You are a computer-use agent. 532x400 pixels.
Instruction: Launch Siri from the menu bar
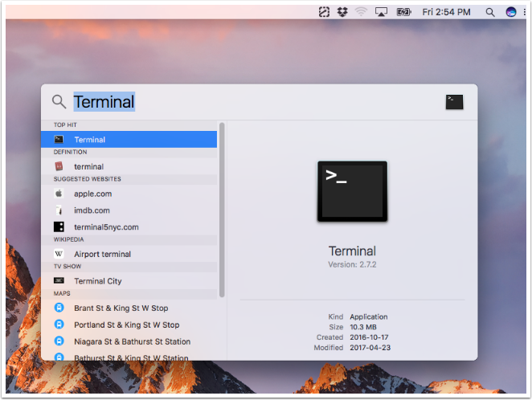tap(510, 12)
